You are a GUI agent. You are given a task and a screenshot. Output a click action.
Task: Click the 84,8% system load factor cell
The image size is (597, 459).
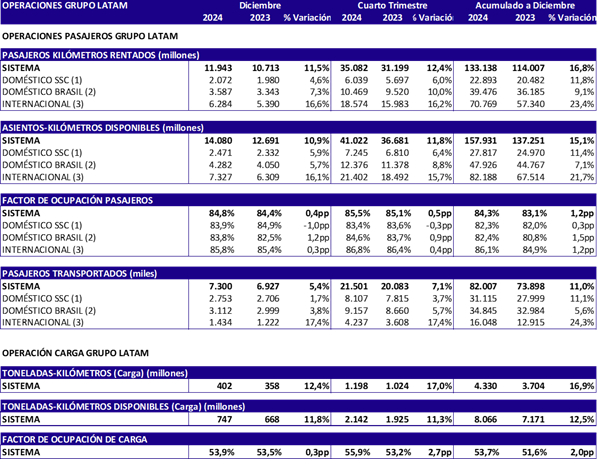tap(221, 214)
